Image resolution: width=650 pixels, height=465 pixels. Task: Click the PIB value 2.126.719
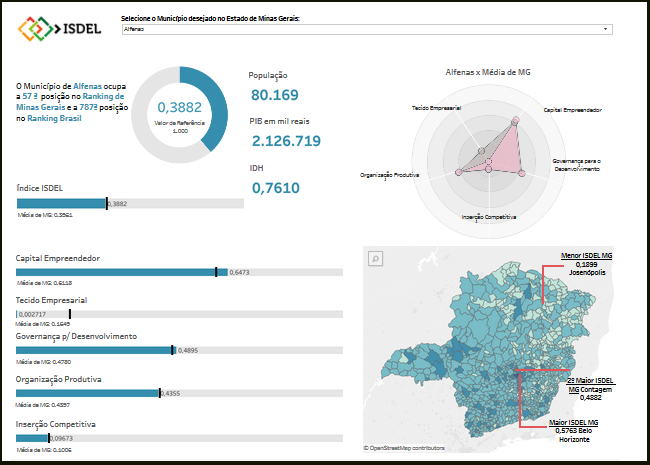pyautogui.click(x=285, y=141)
